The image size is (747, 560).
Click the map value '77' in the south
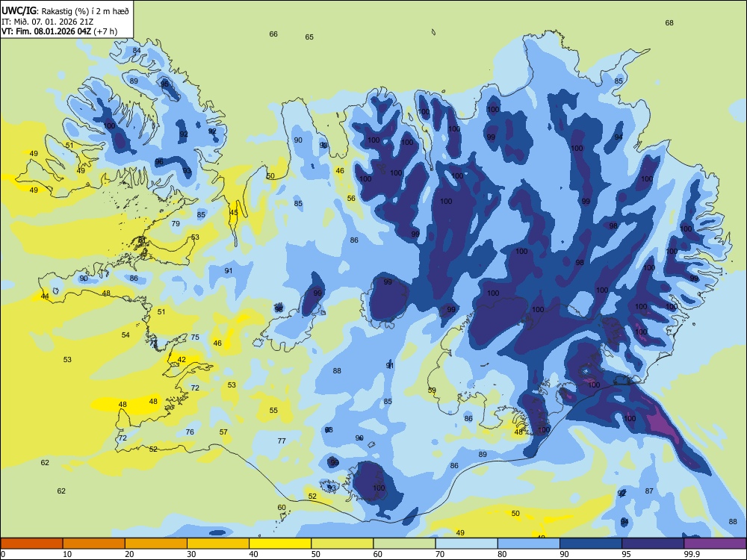(282, 441)
